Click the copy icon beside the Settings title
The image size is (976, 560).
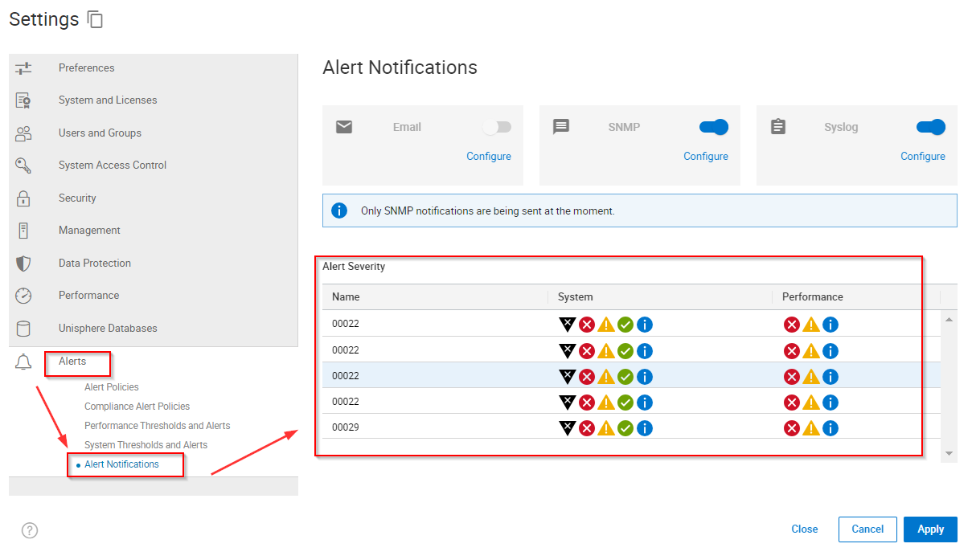tap(95, 19)
